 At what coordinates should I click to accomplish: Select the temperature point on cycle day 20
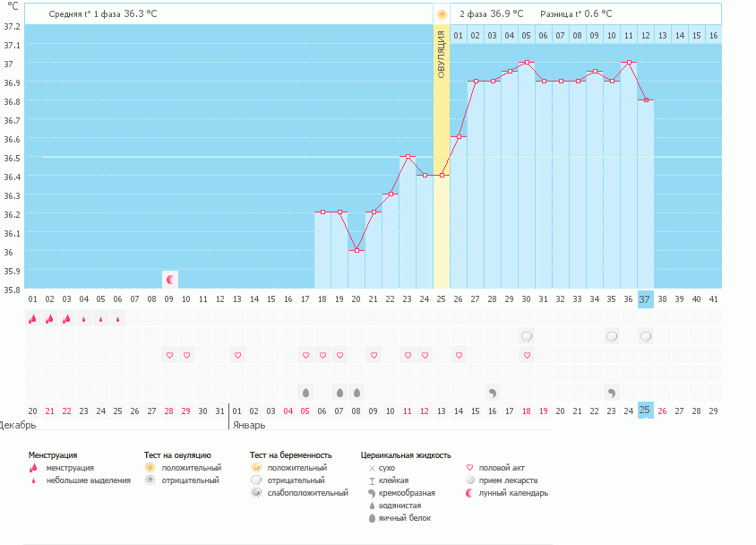tap(357, 250)
